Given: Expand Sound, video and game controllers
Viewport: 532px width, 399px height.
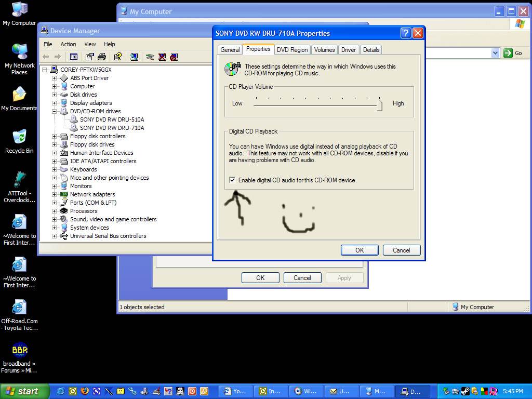Looking at the screenshot, I should 54,219.
